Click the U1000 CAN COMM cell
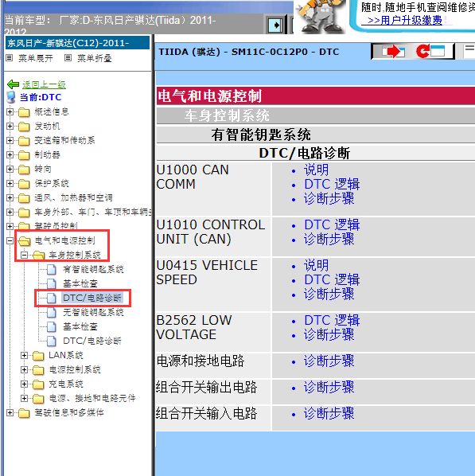The height and width of the screenshot is (476, 475). [x=213, y=189]
